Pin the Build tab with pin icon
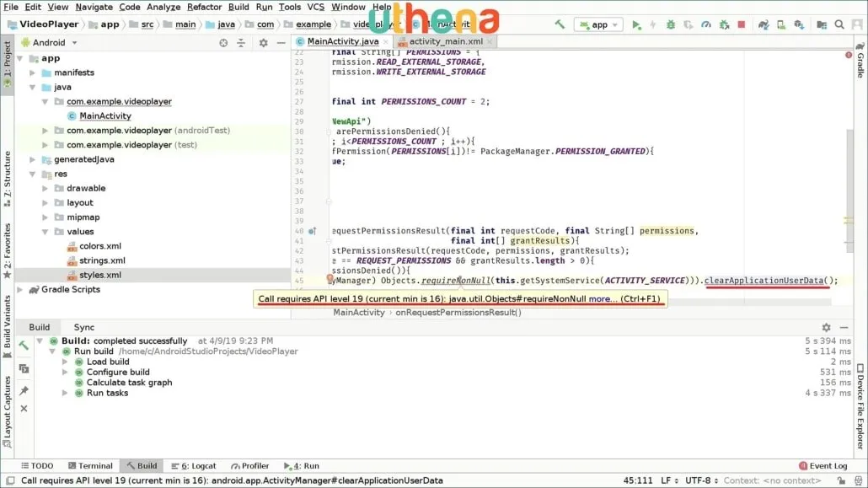Image resolution: width=868 pixels, height=488 pixels. [24, 390]
